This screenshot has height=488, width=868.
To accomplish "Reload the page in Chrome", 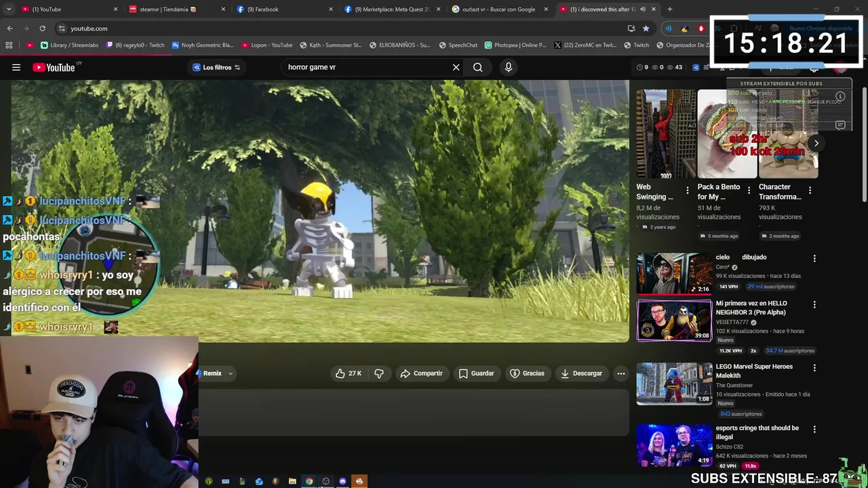I will (x=42, y=28).
